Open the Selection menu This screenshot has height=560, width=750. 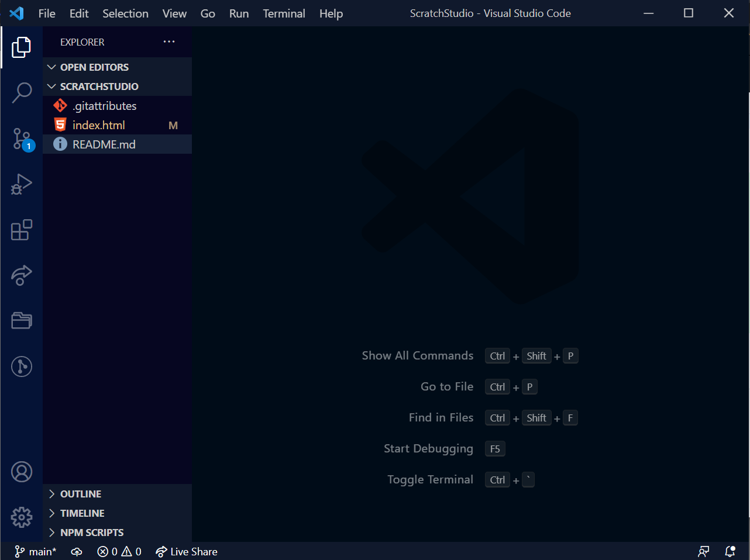point(125,13)
